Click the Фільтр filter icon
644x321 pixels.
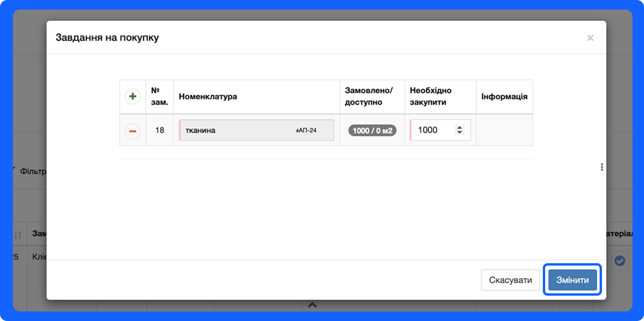pyautogui.click(x=14, y=170)
